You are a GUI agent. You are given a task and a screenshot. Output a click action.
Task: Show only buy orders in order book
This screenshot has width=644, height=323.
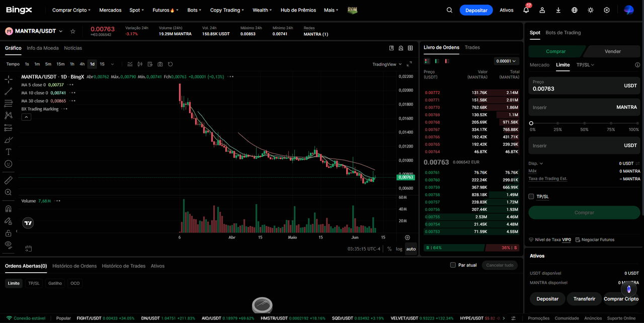point(437,61)
